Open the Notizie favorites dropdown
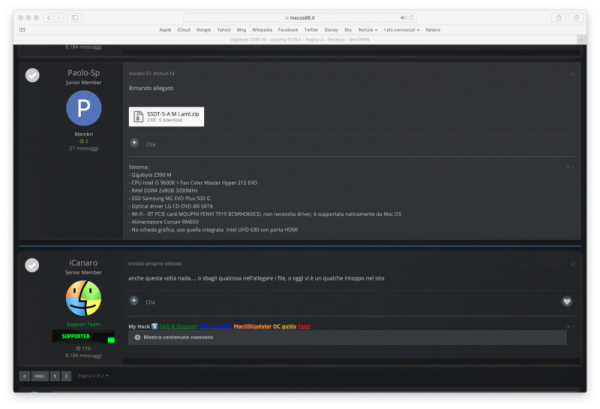 (x=368, y=30)
